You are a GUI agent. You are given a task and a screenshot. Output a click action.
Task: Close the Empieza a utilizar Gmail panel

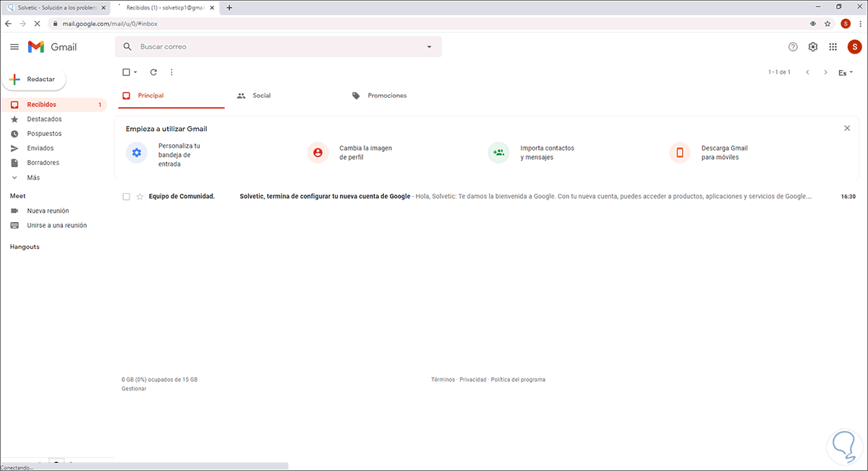pos(847,128)
